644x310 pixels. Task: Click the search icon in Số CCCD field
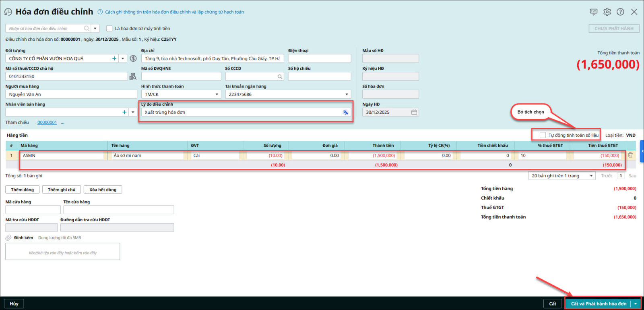tap(280, 77)
